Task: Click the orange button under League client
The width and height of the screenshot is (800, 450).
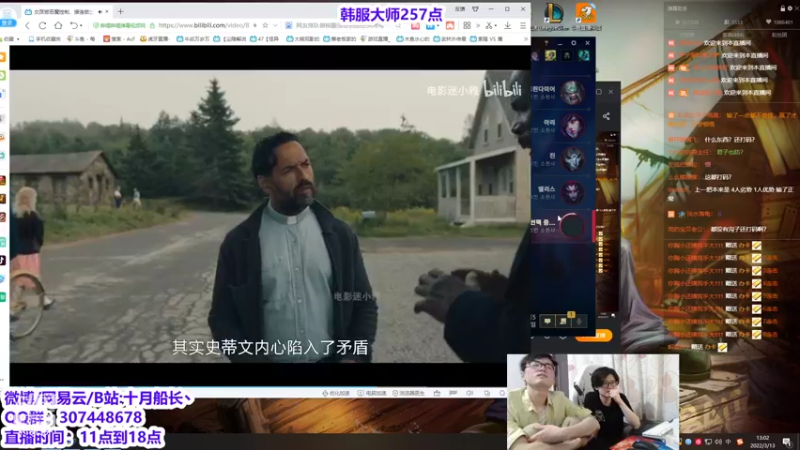Action: (593, 335)
